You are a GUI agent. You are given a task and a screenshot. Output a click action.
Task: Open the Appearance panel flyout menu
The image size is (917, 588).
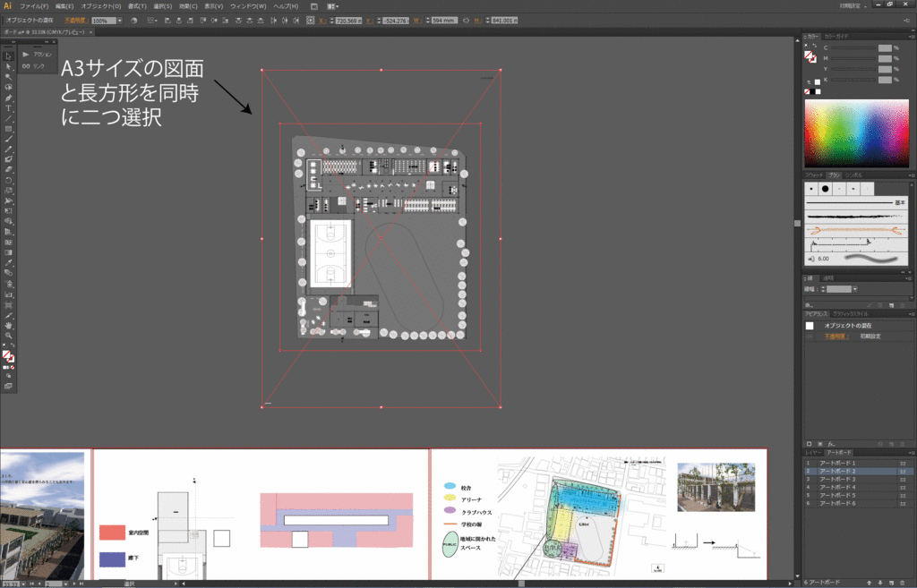(x=912, y=313)
